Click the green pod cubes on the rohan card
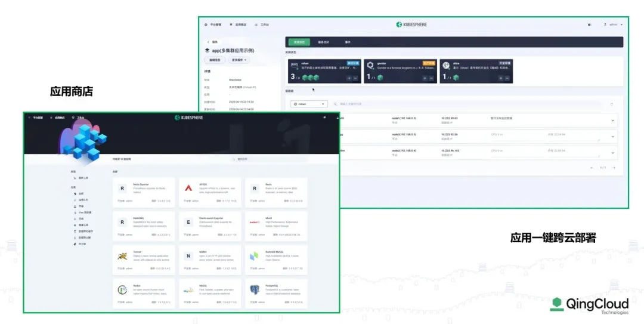 311,78
